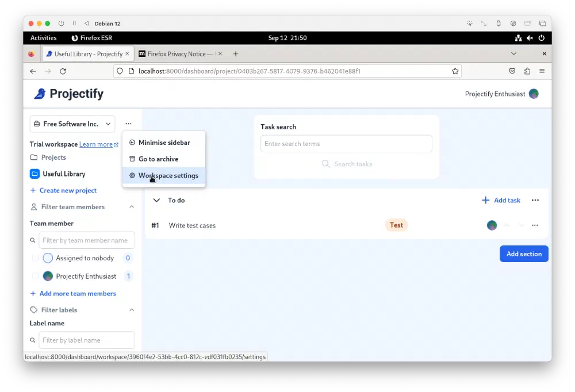Open Firefox ESR app menu in top bar
Image resolution: width=575 pixels, height=392 pixels.
[x=91, y=38]
